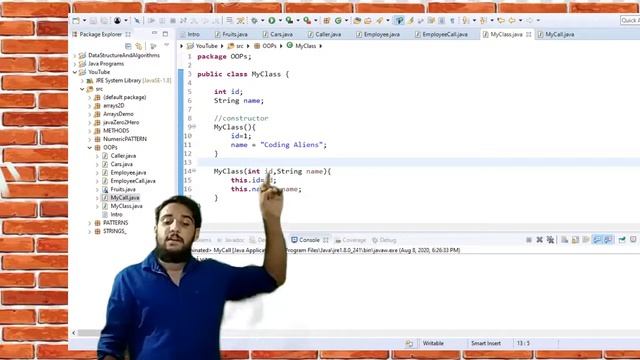Open Package Explorer view menu arrow

(167, 45)
